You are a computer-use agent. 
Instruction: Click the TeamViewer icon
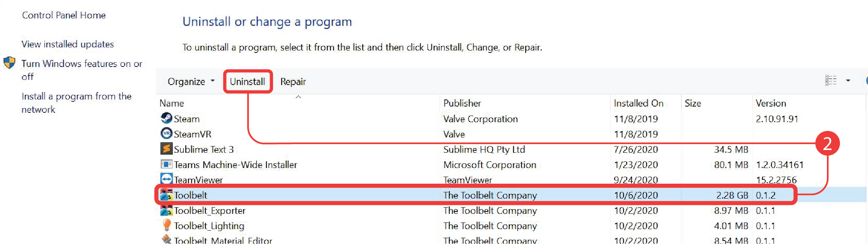pyautogui.click(x=166, y=179)
